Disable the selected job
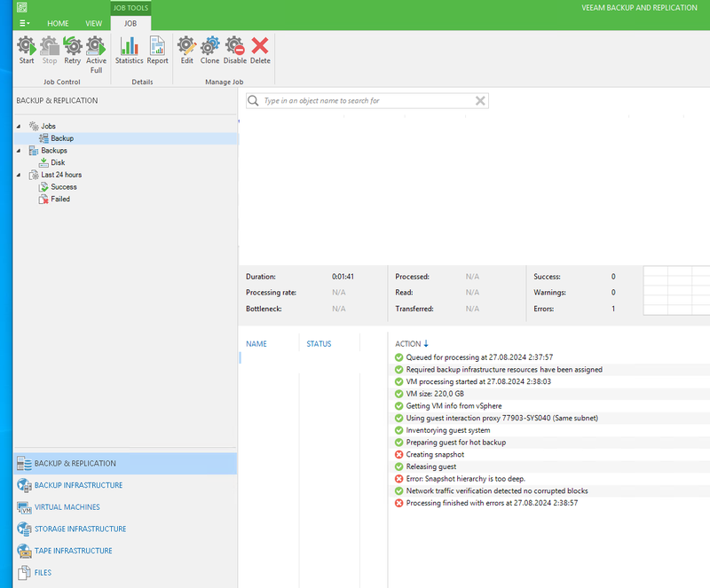 [235, 50]
